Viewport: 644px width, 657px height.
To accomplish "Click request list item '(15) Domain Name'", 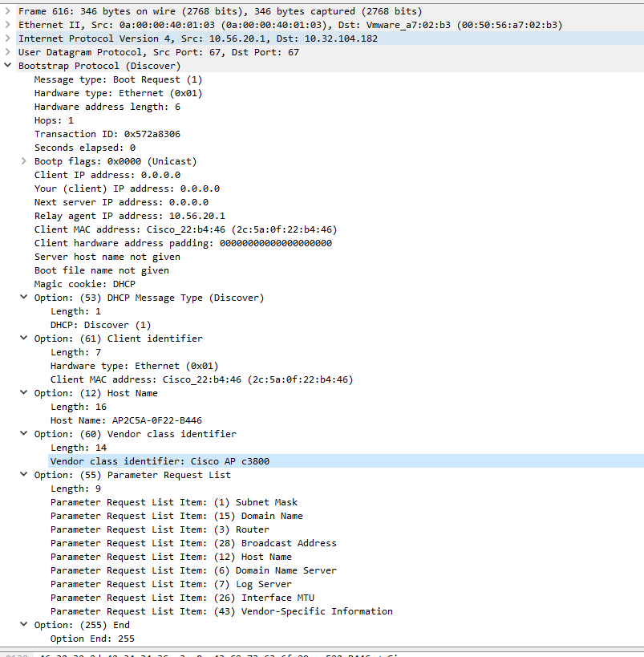I will click(176, 516).
